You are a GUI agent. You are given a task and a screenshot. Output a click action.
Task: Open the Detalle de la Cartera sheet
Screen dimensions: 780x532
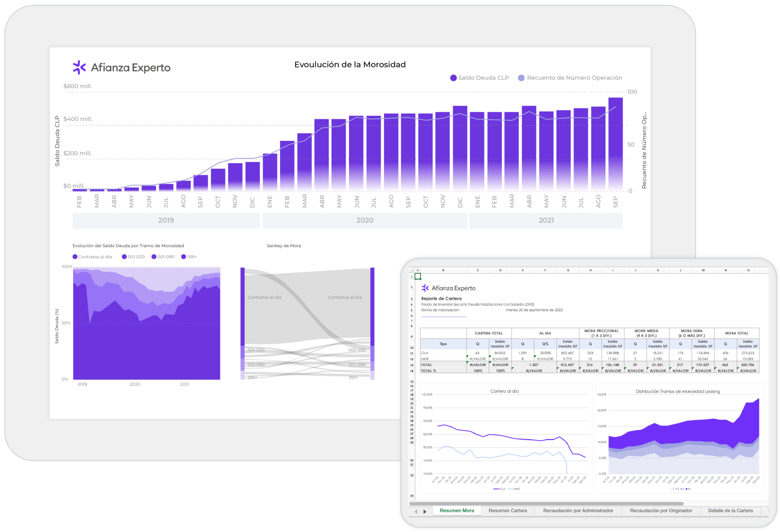[730, 511]
